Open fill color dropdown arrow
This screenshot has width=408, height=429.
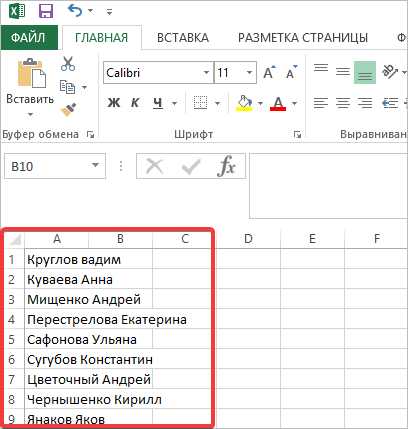[260, 103]
